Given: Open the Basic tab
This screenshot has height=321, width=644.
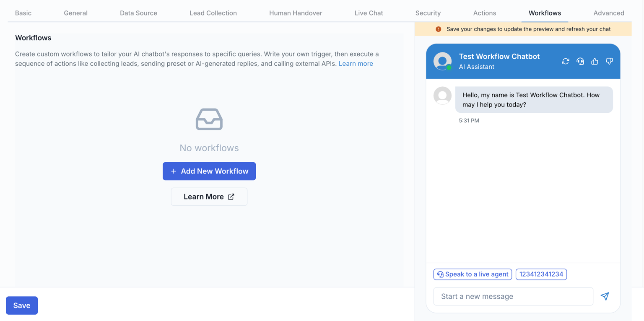Looking at the screenshot, I should [23, 13].
